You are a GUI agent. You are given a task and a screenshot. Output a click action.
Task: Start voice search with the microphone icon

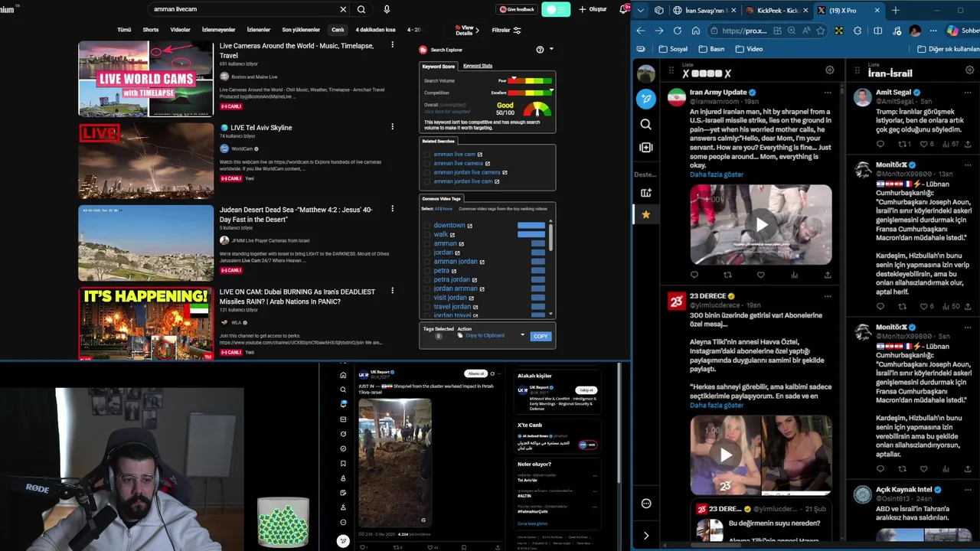click(x=387, y=9)
